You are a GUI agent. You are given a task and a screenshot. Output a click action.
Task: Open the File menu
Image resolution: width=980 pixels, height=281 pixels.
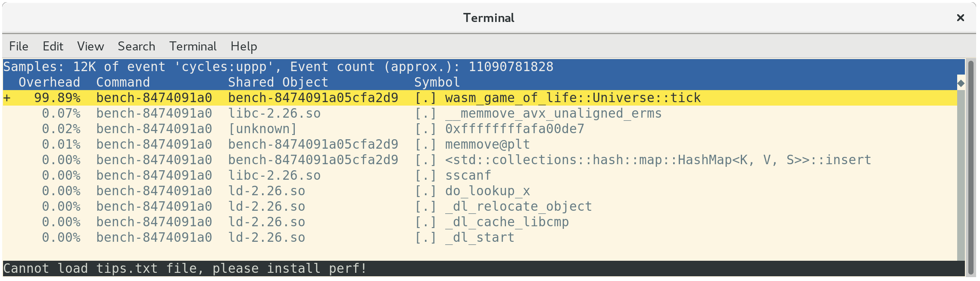19,46
